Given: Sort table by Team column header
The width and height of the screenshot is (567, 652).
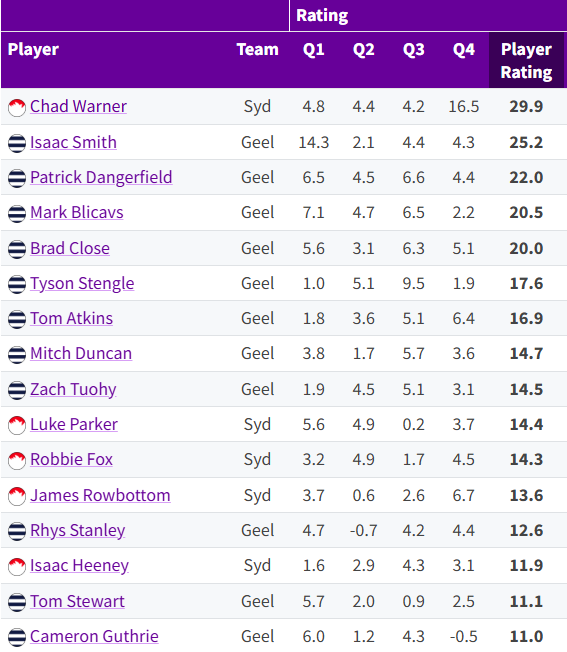Looking at the screenshot, I should coord(257,49).
